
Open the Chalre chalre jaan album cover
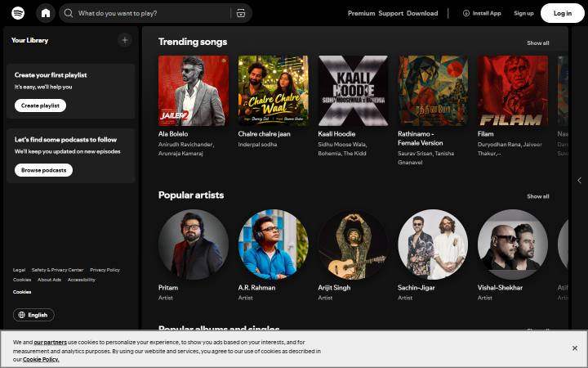click(274, 91)
